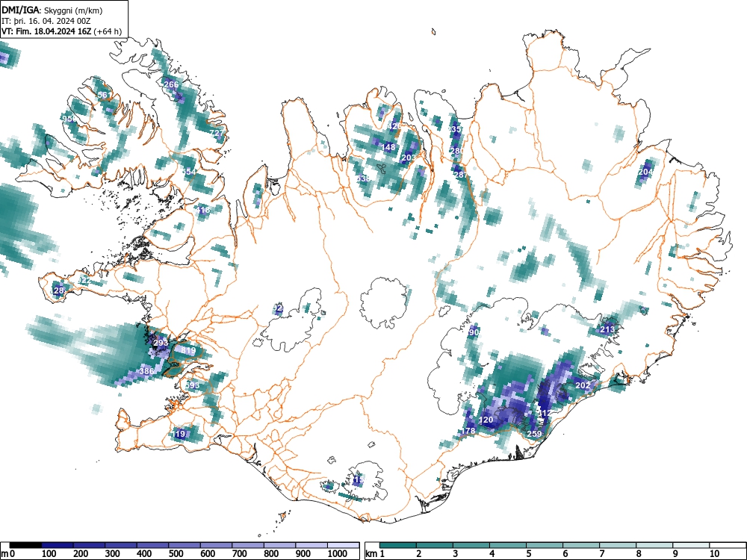Select the 538 value label
This screenshot has height=560, width=747.
pyautogui.click(x=363, y=178)
